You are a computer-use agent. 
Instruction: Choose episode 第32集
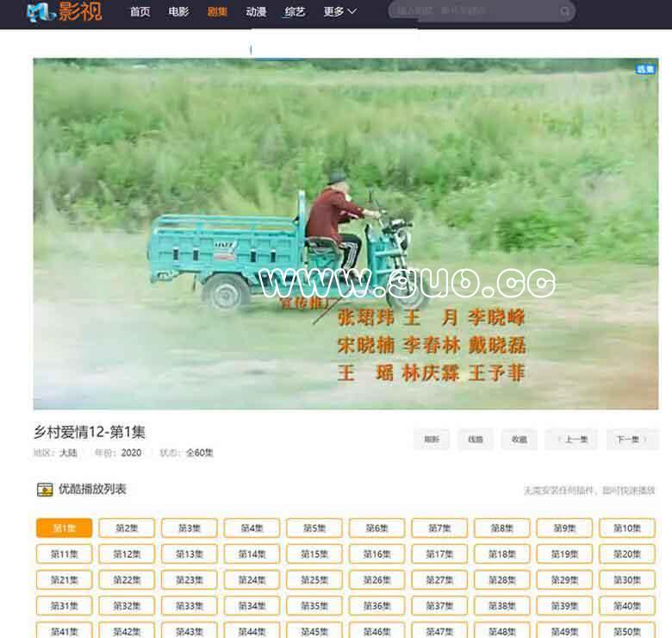coord(127,606)
